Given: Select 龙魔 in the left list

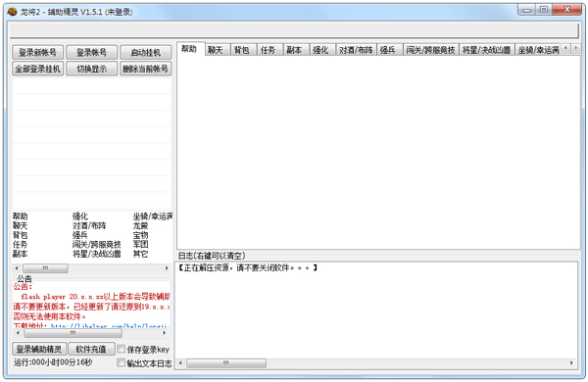Looking at the screenshot, I should click(x=140, y=225).
